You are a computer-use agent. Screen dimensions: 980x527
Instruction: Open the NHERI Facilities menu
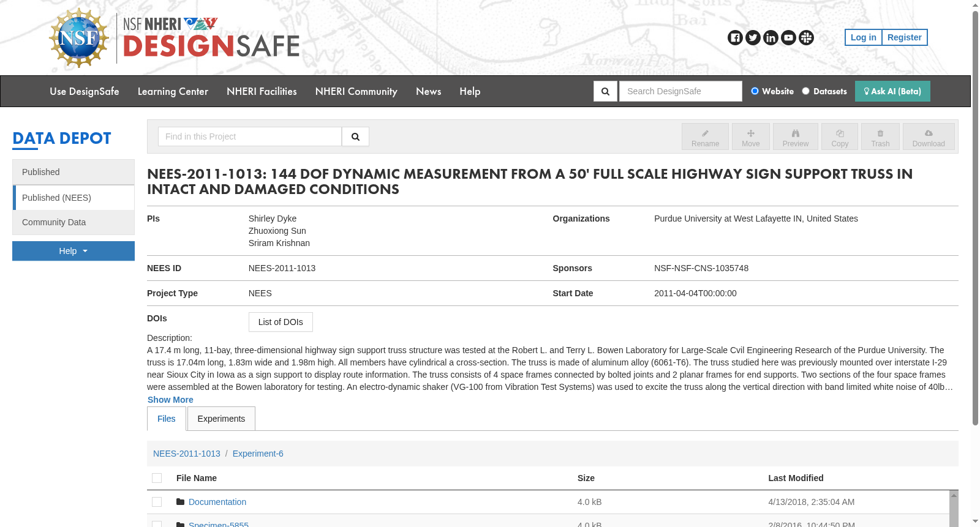(x=262, y=91)
